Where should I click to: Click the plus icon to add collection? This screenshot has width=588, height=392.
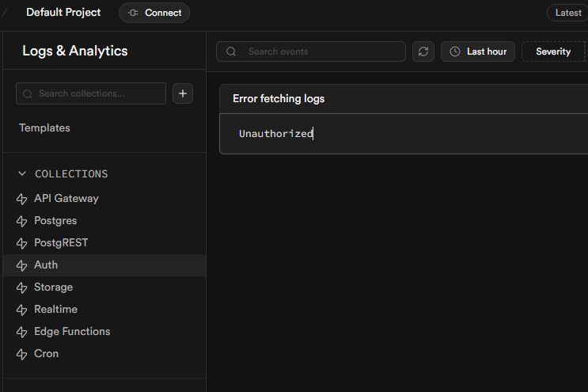(x=183, y=93)
